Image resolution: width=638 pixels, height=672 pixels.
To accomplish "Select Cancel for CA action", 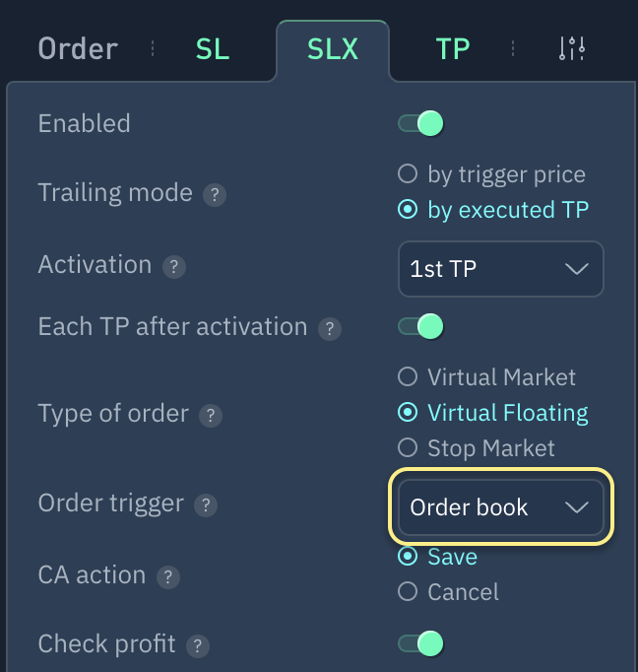I will click(x=408, y=592).
